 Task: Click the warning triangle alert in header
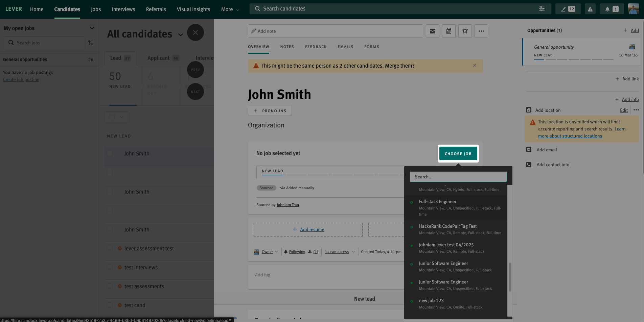pyautogui.click(x=590, y=9)
